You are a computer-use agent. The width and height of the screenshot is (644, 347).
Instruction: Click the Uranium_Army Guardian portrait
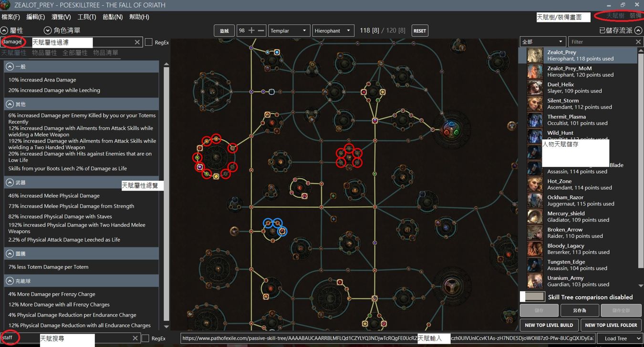pyautogui.click(x=535, y=281)
